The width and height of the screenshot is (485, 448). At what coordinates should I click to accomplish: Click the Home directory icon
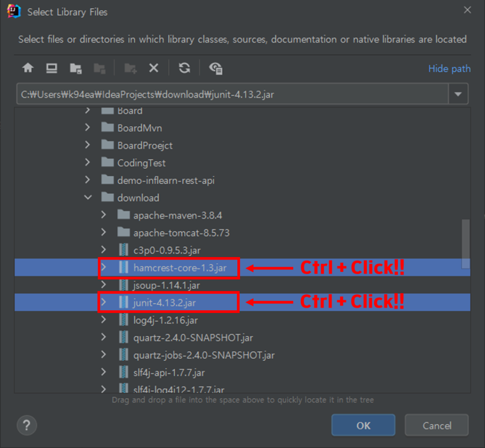(x=28, y=68)
